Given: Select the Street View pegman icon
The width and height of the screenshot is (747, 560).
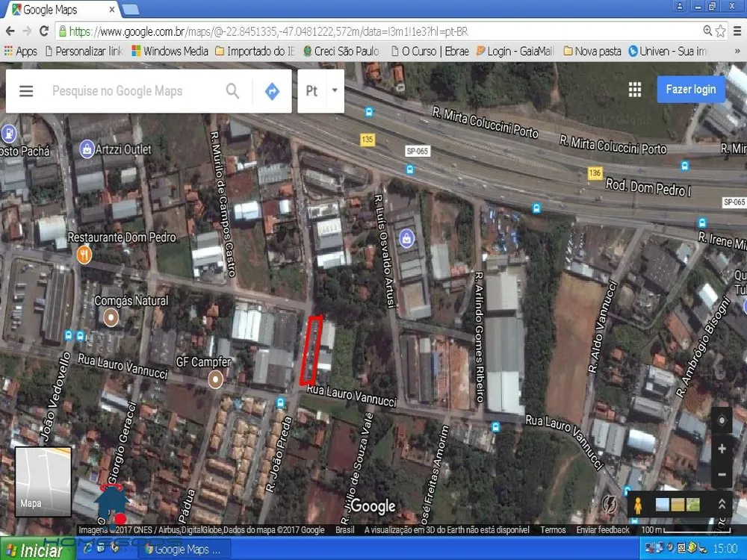Looking at the screenshot, I should [x=638, y=505].
